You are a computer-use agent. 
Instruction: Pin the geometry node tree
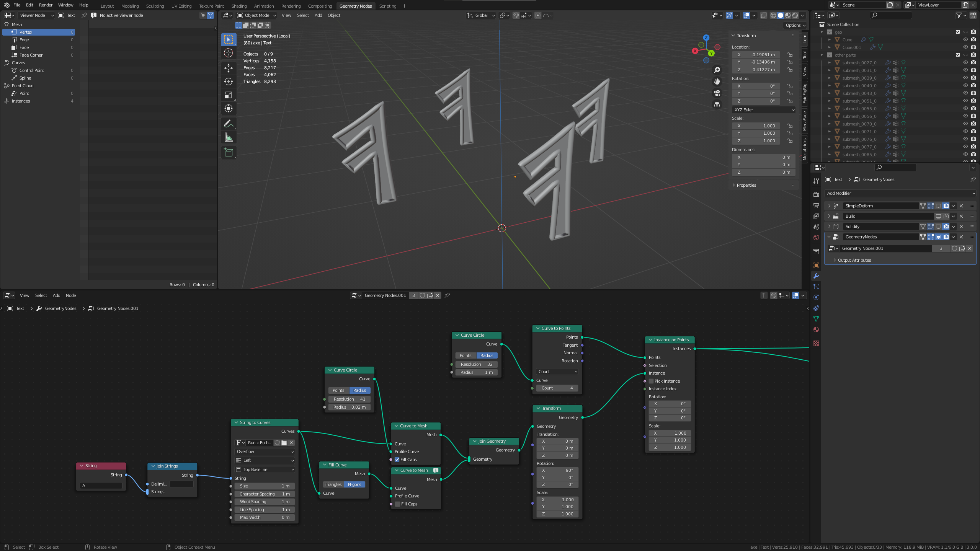[x=447, y=295]
